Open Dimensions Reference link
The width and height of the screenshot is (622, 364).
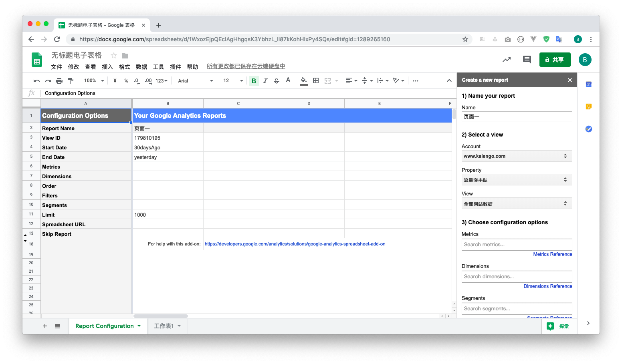pyautogui.click(x=547, y=286)
